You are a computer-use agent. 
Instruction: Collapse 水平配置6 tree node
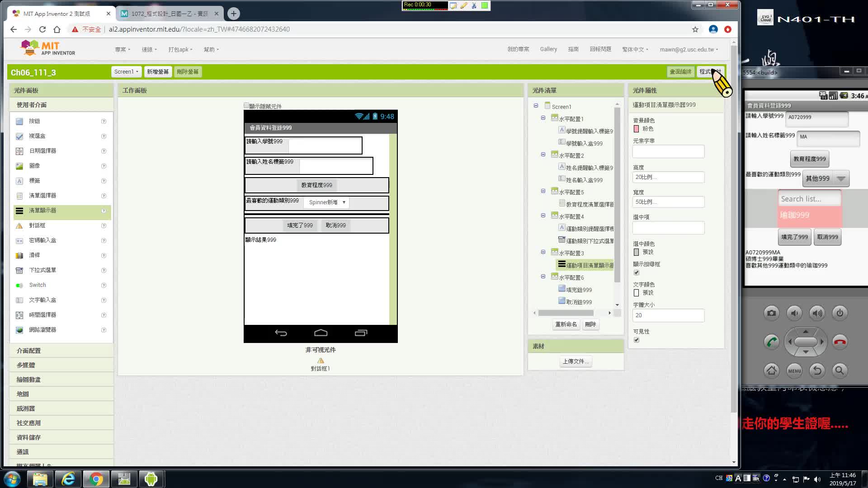[x=543, y=277]
